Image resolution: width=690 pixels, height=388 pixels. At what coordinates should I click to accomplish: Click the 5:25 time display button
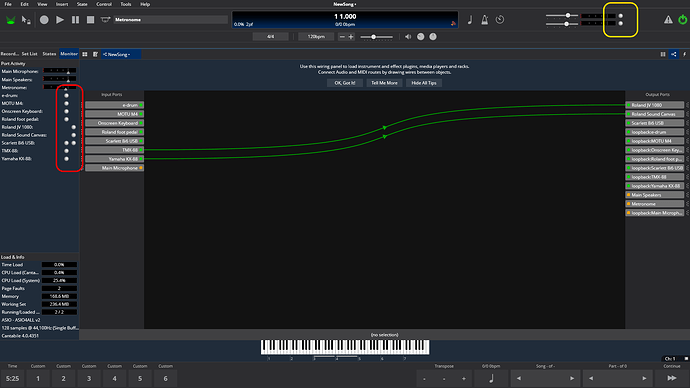12,378
